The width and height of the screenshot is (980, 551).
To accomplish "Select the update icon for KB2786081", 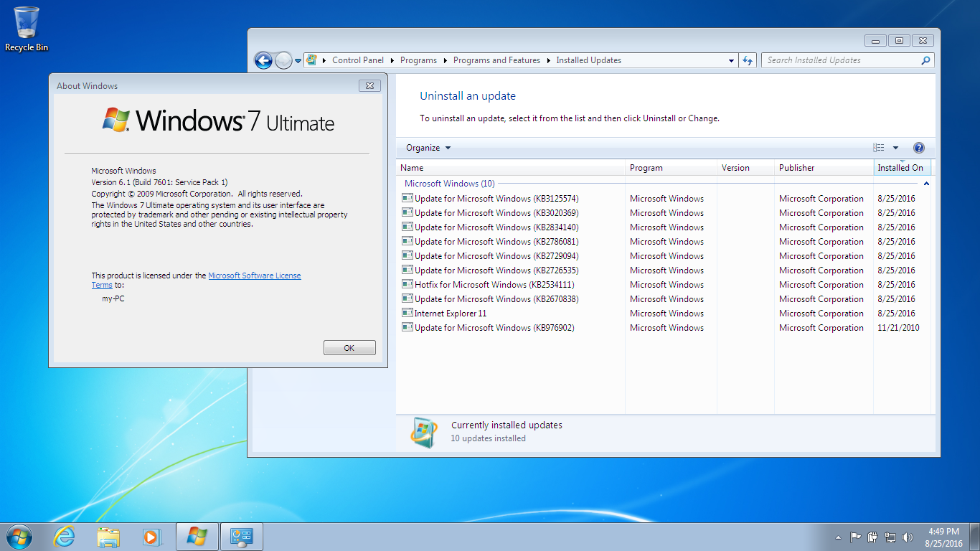I will coord(407,241).
